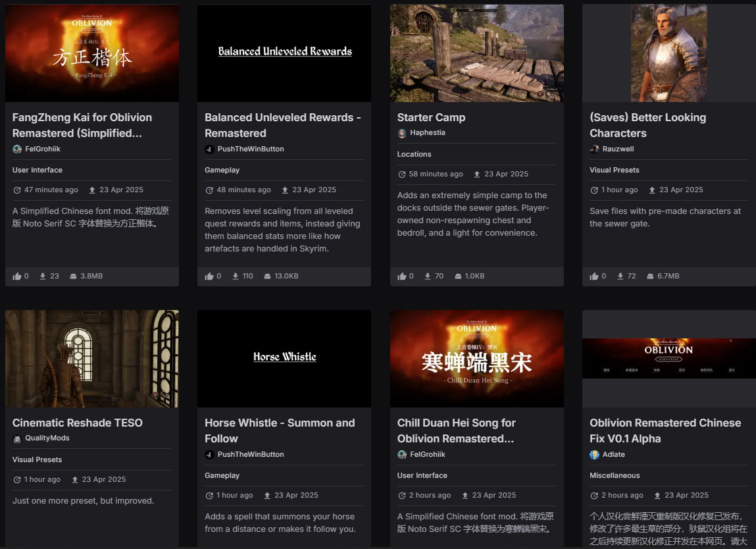Click endorse thumbs-up on Starter Camp card
Image resolution: width=756 pixels, height=549 pixels.
401,276
